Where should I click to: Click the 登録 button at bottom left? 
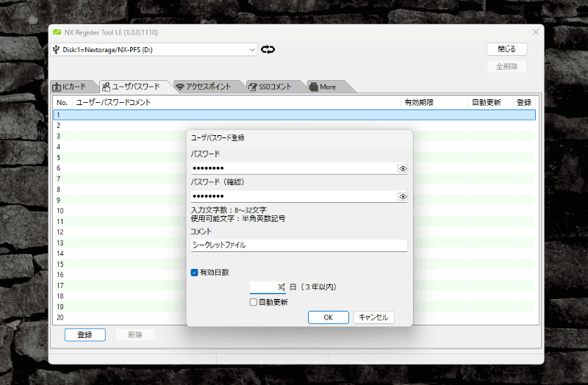85,335
